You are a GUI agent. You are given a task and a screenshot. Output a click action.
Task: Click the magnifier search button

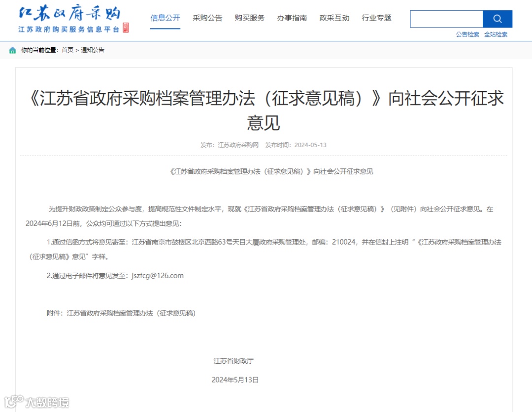(497, 19)
